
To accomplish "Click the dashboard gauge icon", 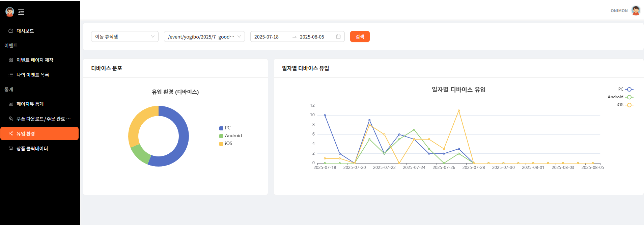I will [x=11, y=31].
